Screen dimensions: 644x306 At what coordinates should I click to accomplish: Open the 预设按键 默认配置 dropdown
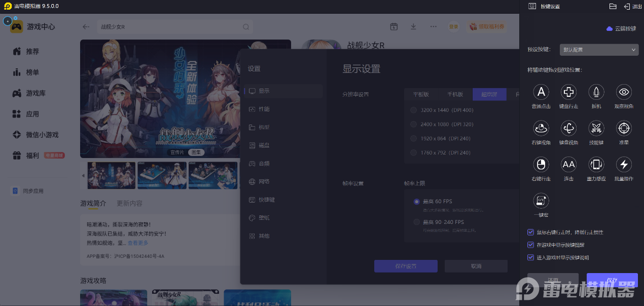click(x=599, y=50)
